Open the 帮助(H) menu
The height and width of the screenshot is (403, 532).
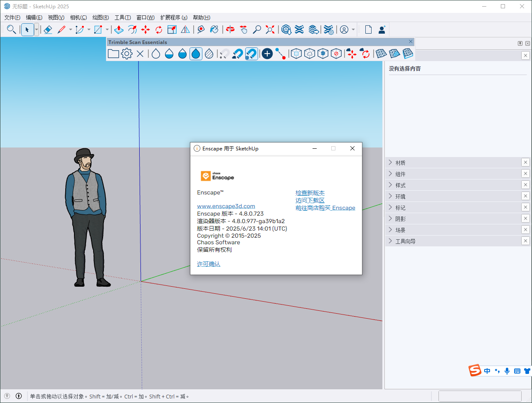202,17
